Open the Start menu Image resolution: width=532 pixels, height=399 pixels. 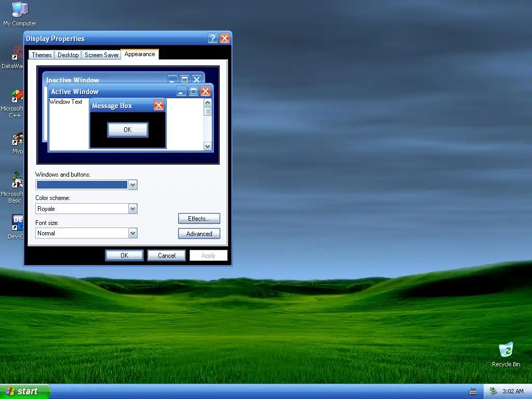(x=25, y=392)
